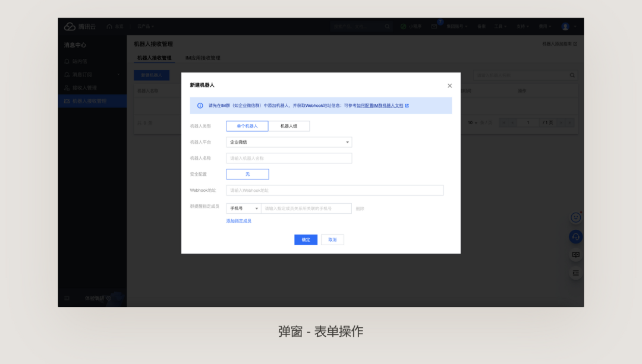This screenshot has height=364, width=642.
Task: Expand the 费用 dropdown
Action: [x=545, y=27]
